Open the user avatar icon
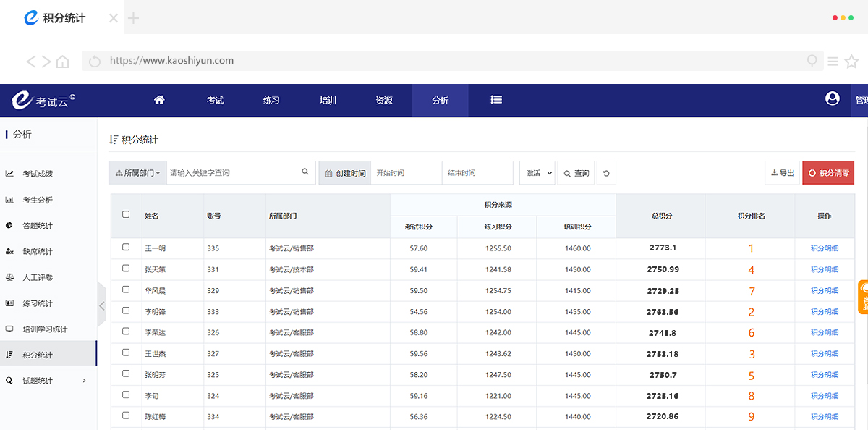 (833, 98)
